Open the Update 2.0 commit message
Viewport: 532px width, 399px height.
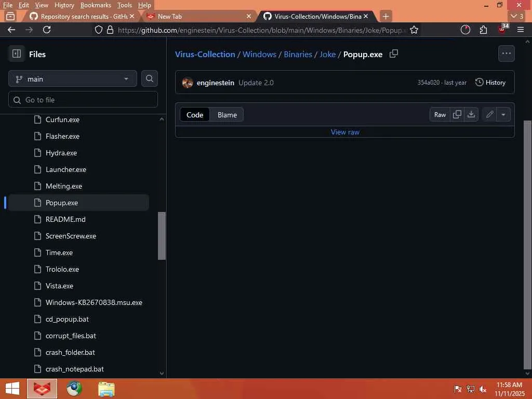[x=256, y=83]
